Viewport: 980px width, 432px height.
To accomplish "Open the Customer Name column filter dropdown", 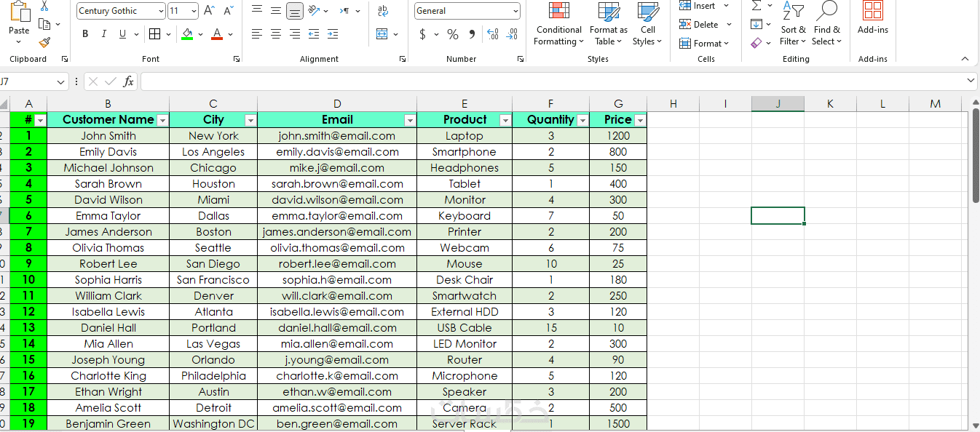I will (x=162, y=120).
